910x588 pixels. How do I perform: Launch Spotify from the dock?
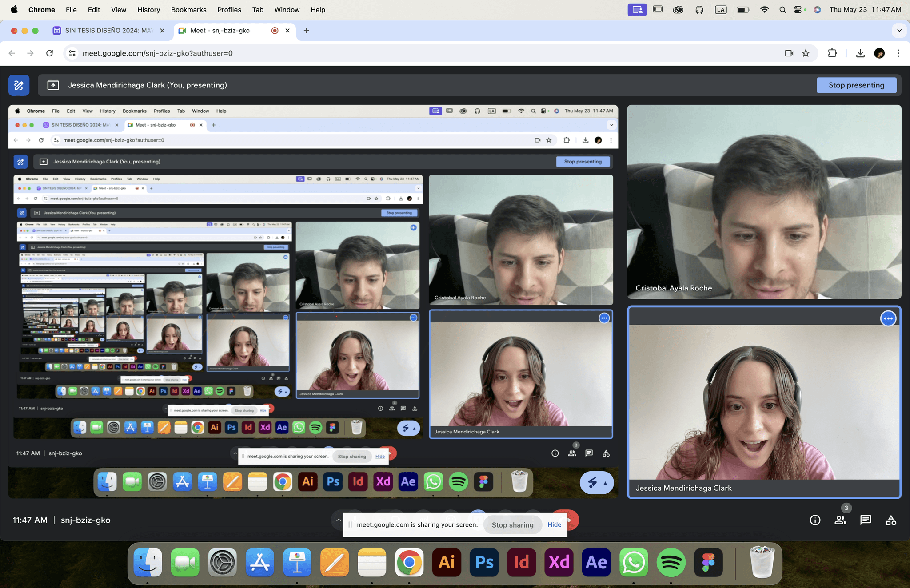tap(671, 562)
